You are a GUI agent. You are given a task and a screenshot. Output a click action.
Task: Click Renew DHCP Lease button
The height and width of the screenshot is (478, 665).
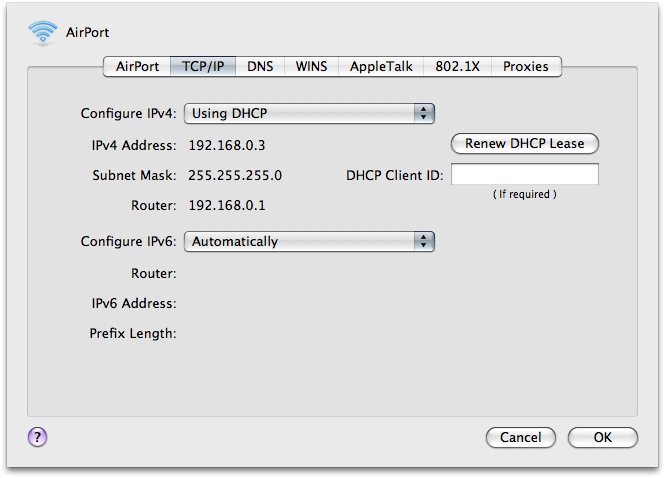525,144
